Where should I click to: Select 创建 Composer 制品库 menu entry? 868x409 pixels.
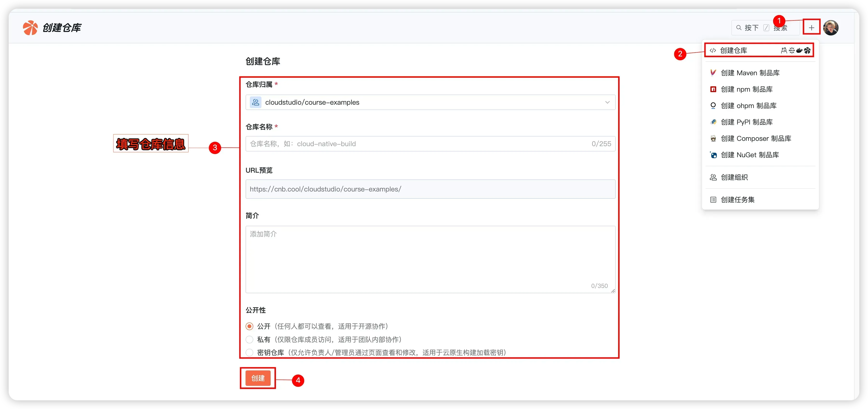point(755,139)
